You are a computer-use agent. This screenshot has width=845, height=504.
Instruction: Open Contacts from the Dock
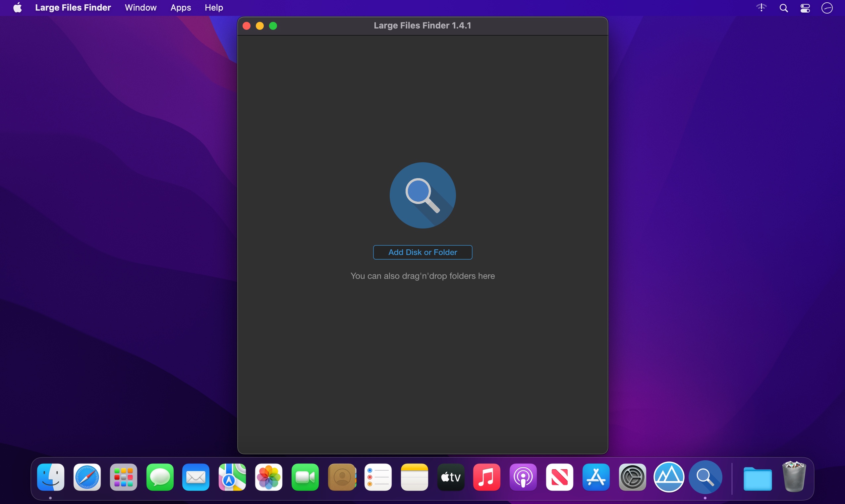click(x=342, y=477)
